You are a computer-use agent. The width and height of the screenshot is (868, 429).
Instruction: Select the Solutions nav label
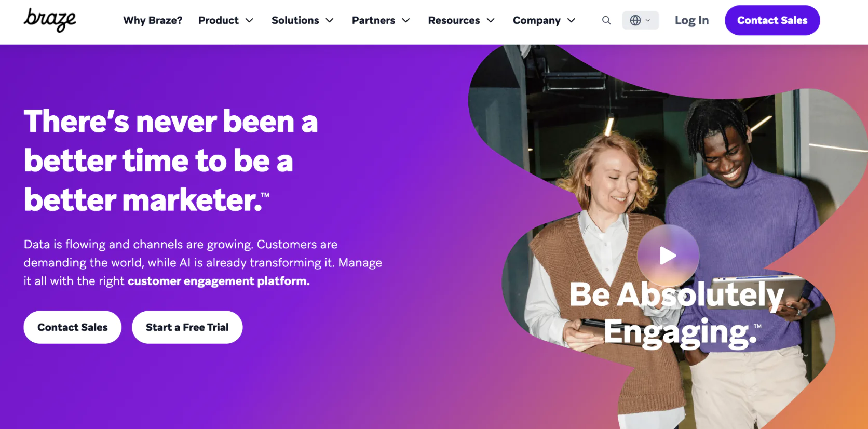click(295, 20)
